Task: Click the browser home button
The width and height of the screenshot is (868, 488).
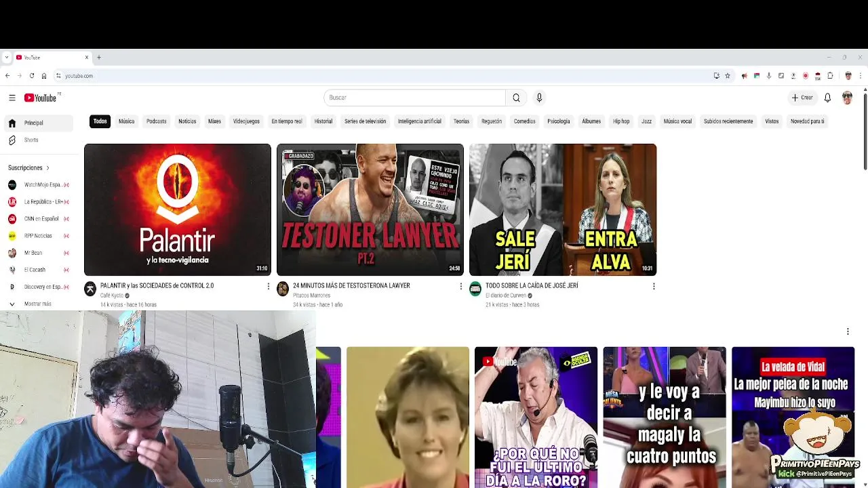Action: [44, 76]
